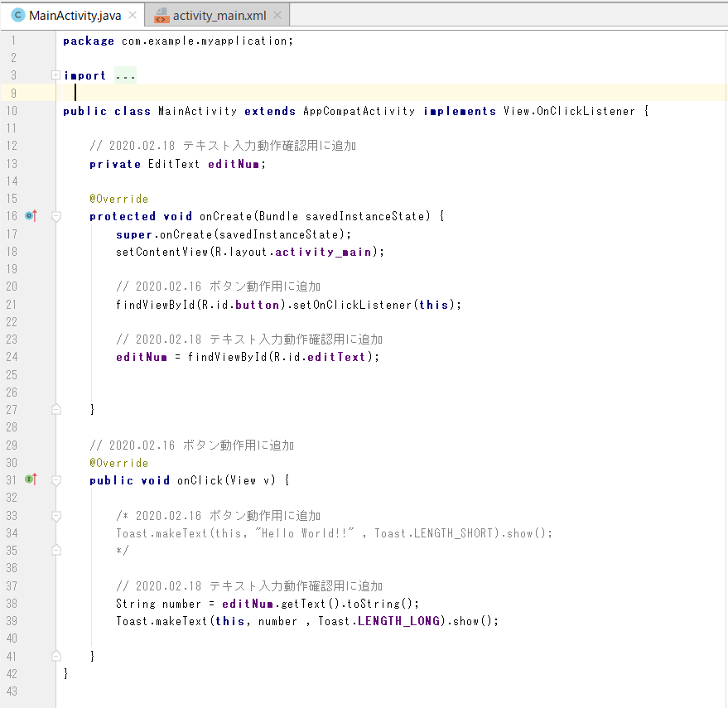Click line number 38 in the gutter

12,604
